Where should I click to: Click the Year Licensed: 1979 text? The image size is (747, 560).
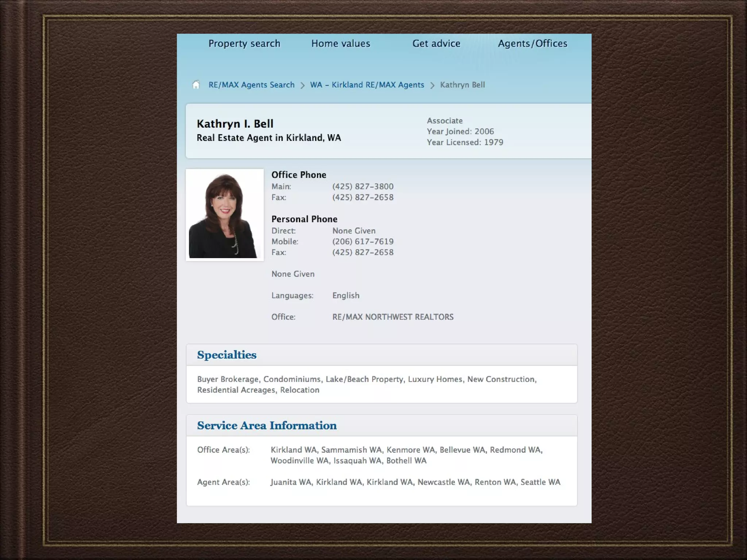coord(465,142)
